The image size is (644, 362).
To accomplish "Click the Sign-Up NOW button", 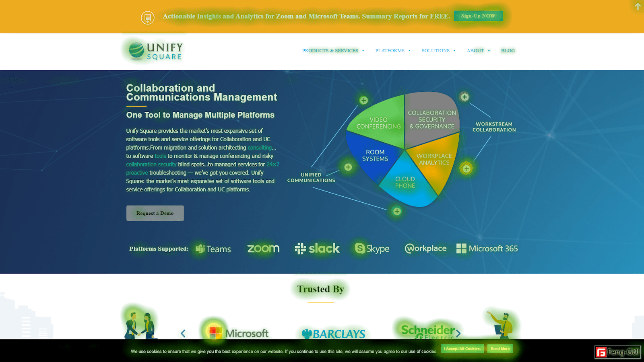I will tap(478, 16).
